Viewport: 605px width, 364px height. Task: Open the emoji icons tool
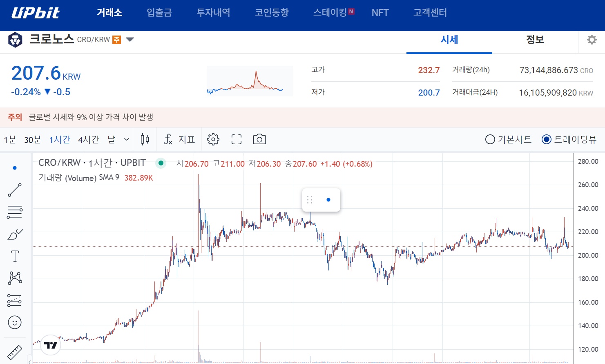pyautogui.click(x=15, y=322)
